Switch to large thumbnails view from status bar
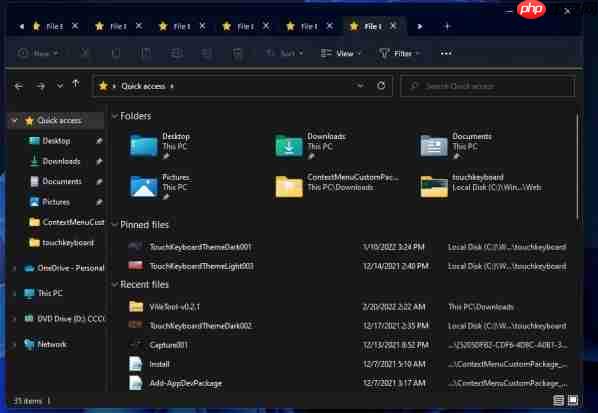The height and width of the screenshot is (413, 598). (573, 400)
